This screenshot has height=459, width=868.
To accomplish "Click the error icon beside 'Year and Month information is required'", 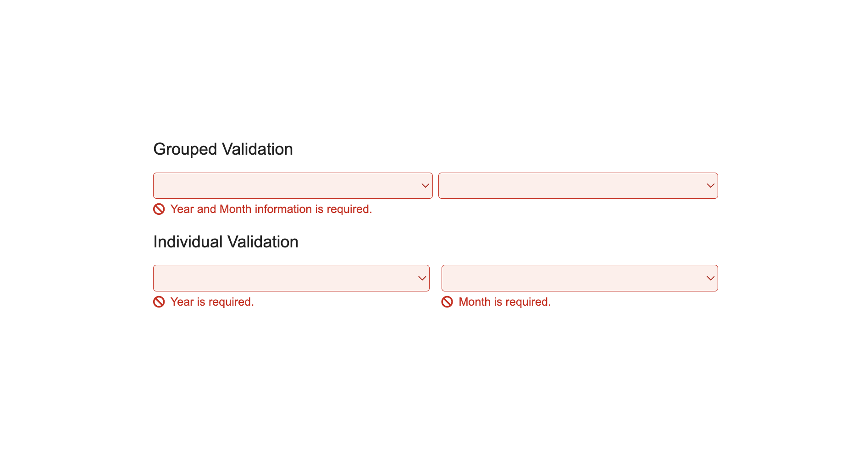I will point(159,209).
